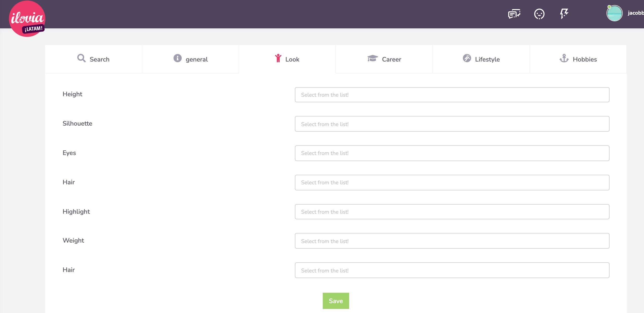Click the Weight label

73,241
